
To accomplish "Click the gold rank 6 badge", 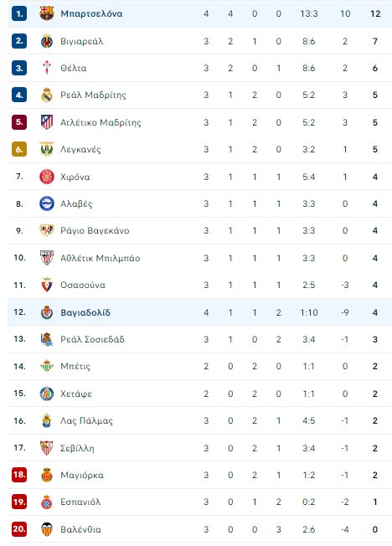I will [19, 149].
